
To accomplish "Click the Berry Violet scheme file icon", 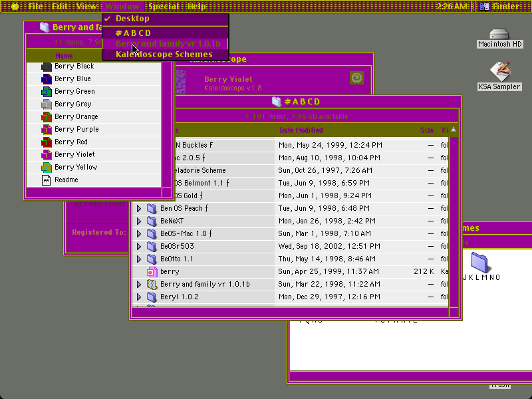I will [x=46, y=155].
